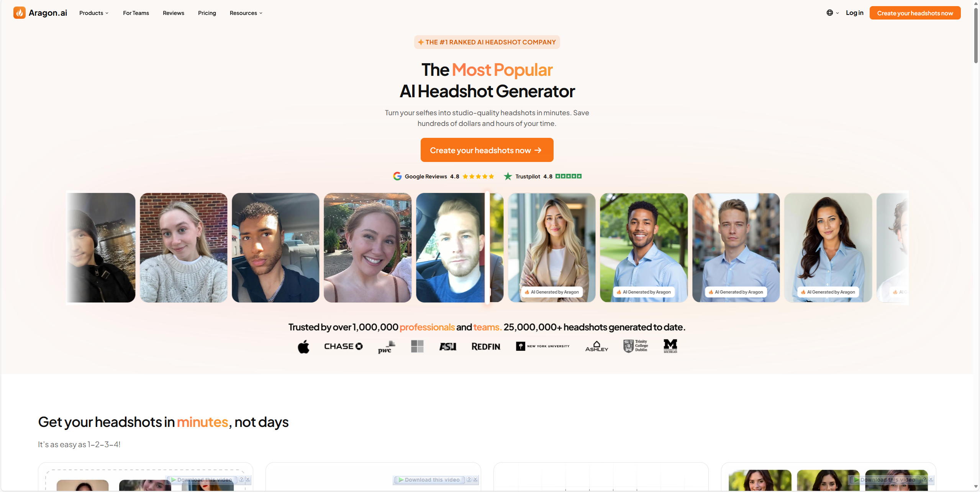Viewport: 980px width, 492px height.
Task: Open the For Teams page
Action: pyautogui.click(x=136, y=13)
